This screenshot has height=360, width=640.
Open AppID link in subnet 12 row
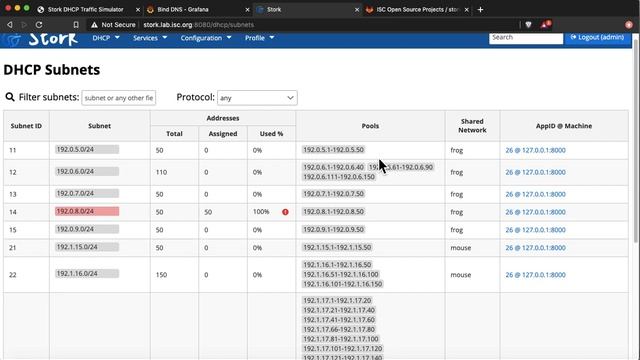[535, 172]
